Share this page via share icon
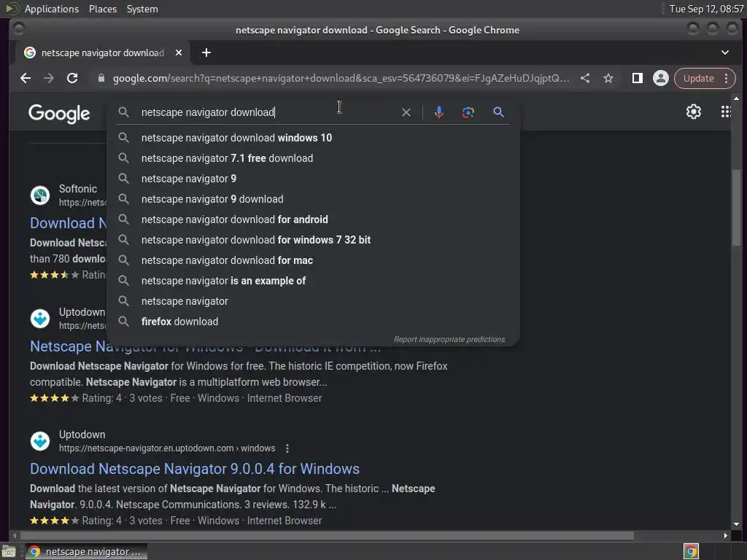747x560 pixels. (x=585, y=78)
